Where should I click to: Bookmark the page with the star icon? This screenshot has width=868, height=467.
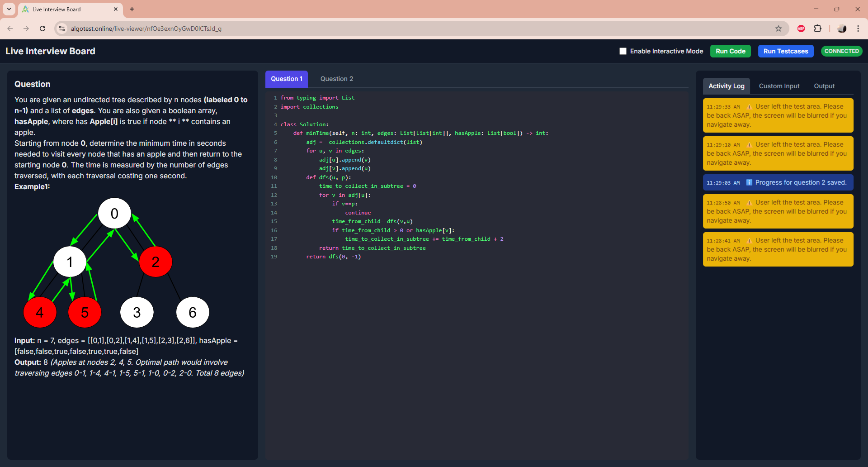[778, 28]
